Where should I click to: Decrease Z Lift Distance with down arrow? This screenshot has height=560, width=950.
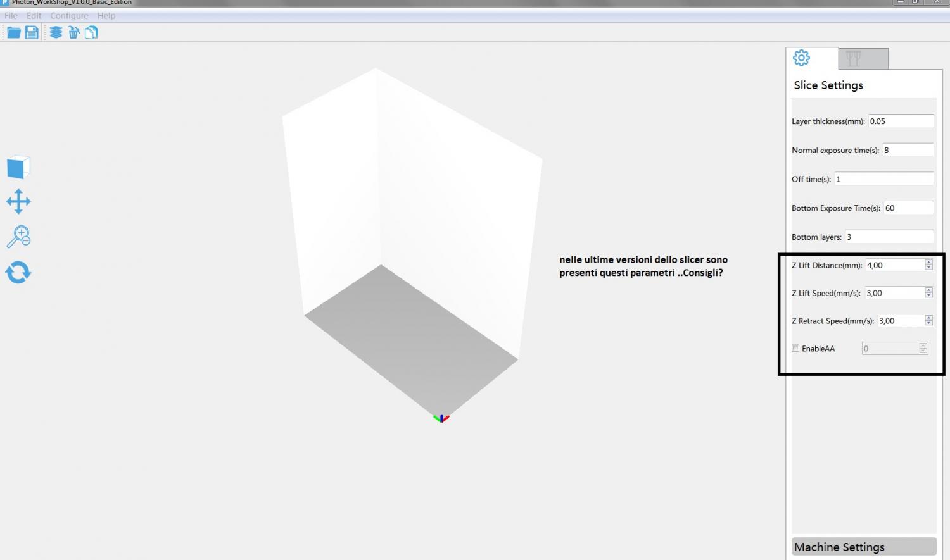(x=928, y=268)
